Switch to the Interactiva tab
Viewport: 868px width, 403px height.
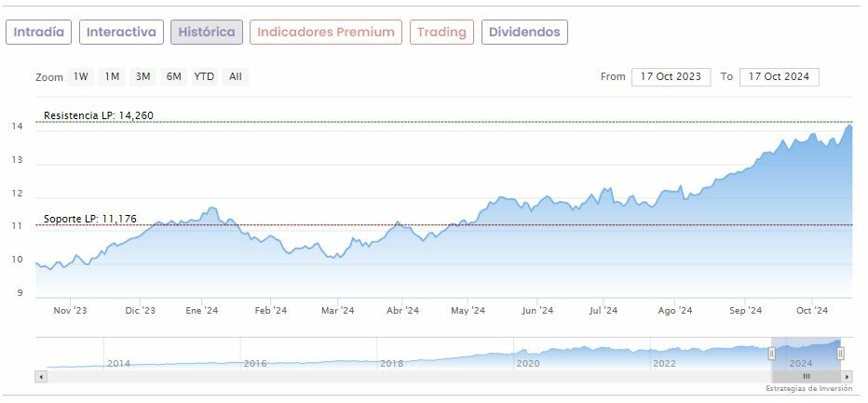(x=121, y=33)
